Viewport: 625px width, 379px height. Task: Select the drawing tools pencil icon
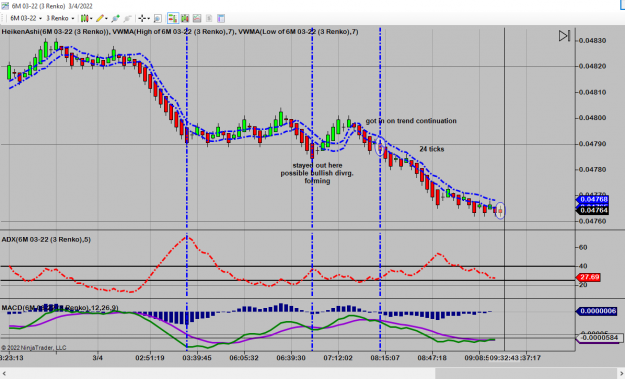(x=100, y=18)
